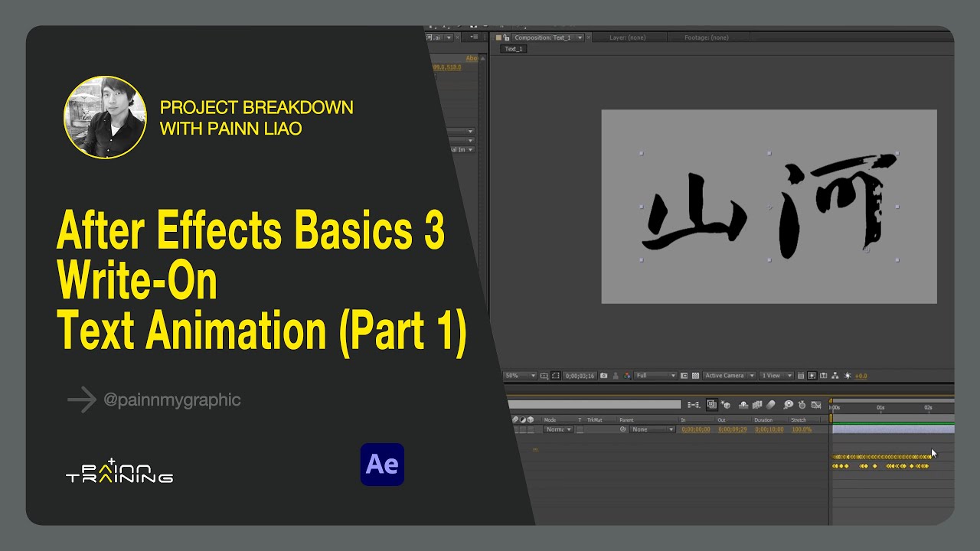980x551 pixels.
Task: Switch to the Layer: (none) tab
Action: [628, 37]
